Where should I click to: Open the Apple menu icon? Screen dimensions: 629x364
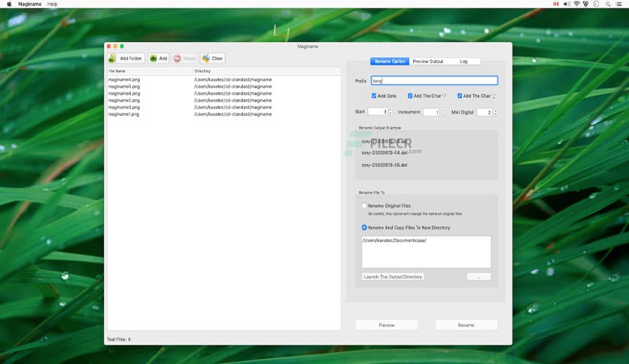(x=9, y=4)
